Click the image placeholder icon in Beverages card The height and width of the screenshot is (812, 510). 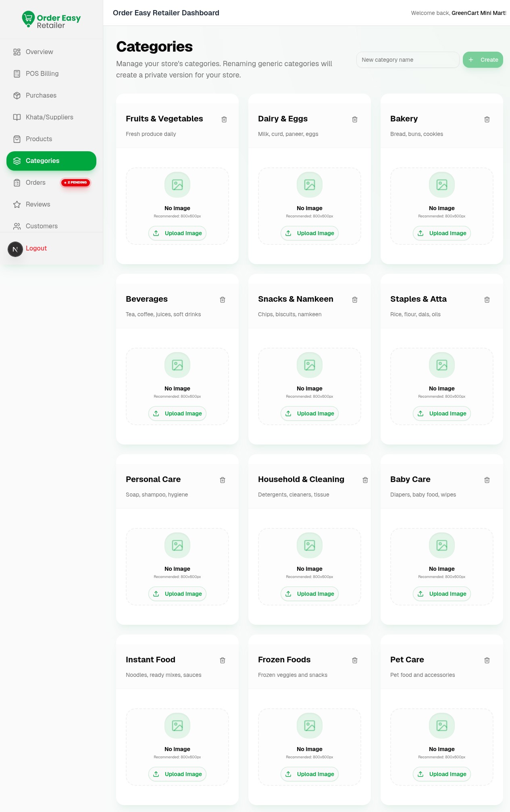(x=177, y=365)
